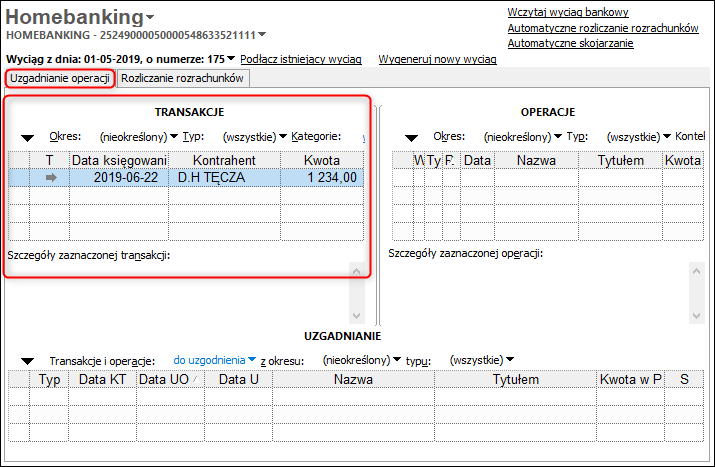The width and height of the screenshot is (715, 467).
Task: Select the D.H TĘCZA contractor cell
Action: pyautogui.click(x=224, y=177)
